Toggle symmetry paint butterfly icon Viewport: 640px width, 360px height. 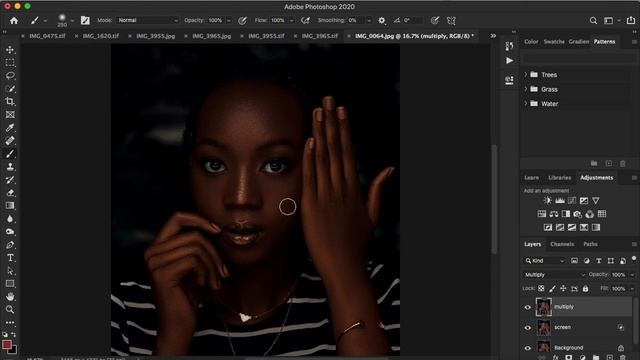451,20
